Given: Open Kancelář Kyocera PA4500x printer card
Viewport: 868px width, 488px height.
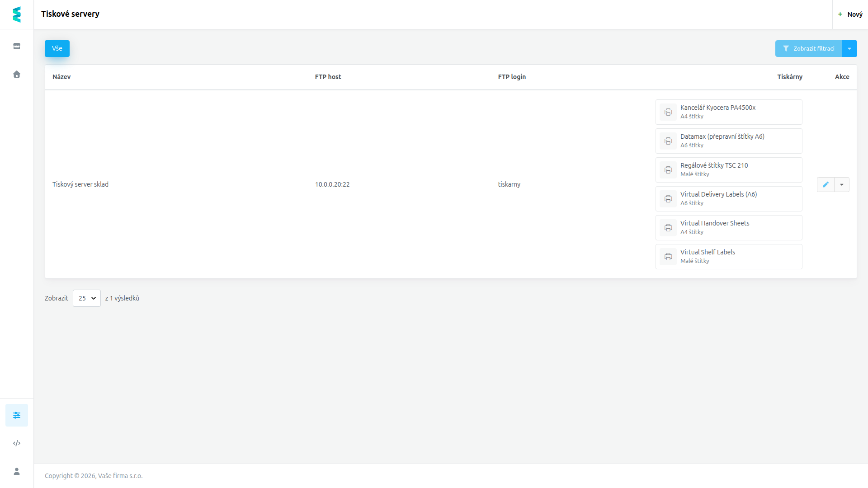Looking at the screenshot, I should [729, 112].
